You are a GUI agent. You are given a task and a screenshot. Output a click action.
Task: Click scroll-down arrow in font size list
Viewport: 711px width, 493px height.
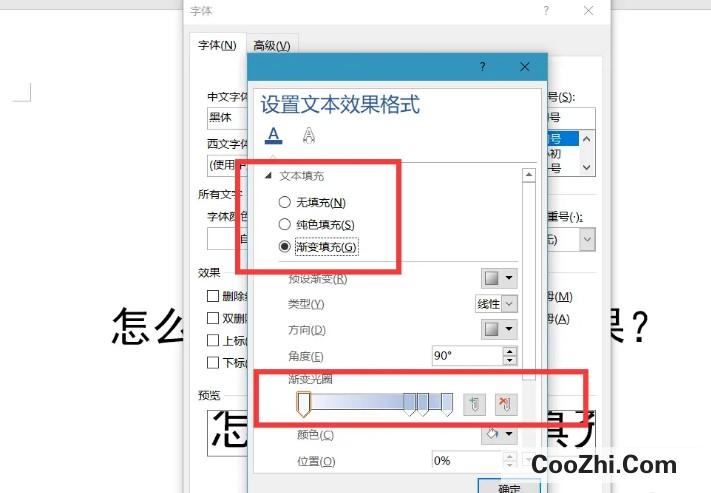pos(587,167)
